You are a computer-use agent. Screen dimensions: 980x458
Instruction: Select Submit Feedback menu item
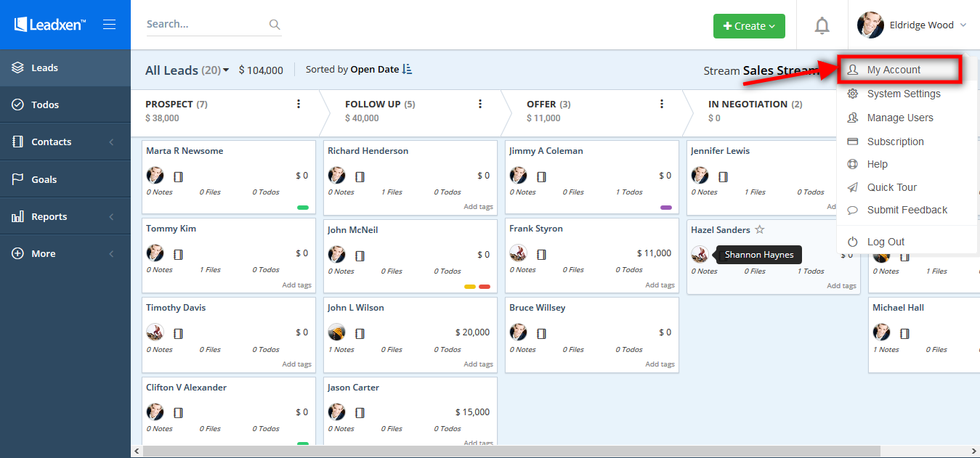[x=907, y=210]
